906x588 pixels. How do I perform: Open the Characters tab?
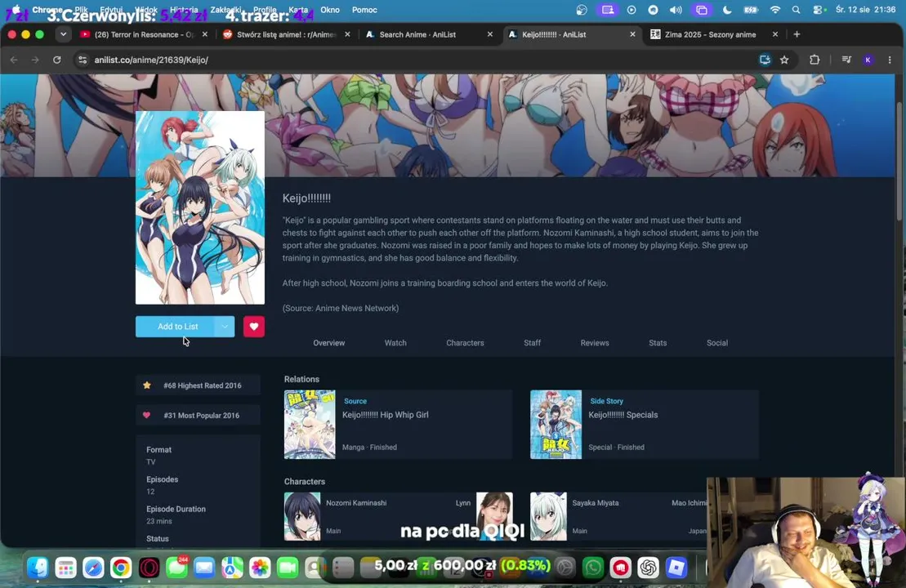tap(465, 342)
